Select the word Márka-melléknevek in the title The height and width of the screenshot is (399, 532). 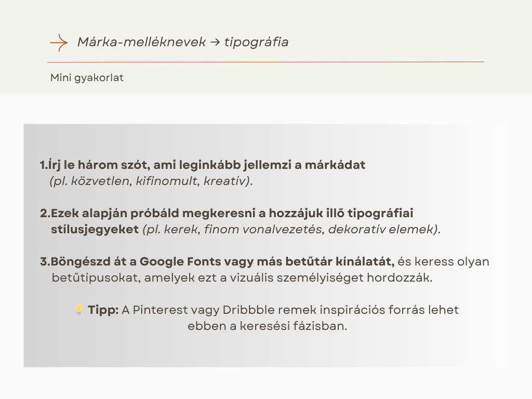[x=141, y=42]
